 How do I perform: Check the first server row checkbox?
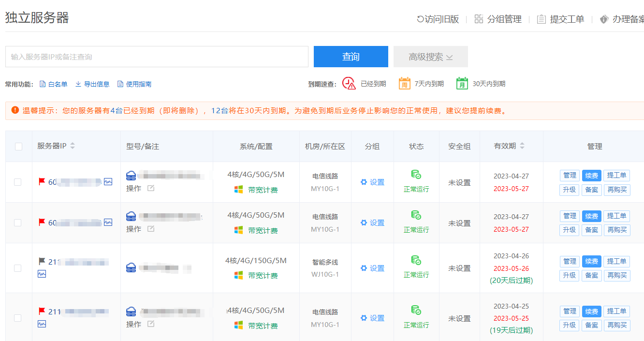pyautogui.click(x=18, y=182)
